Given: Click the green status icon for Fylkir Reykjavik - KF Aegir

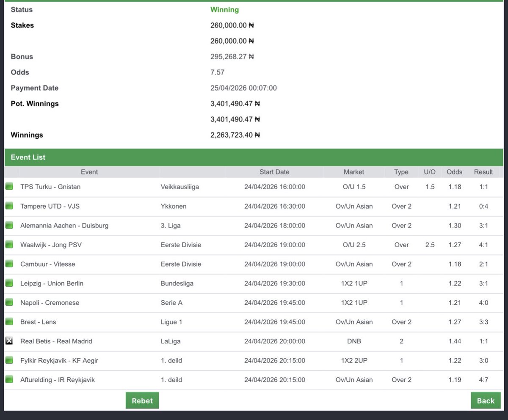Looking at the screenshot, I should point(9,360).
